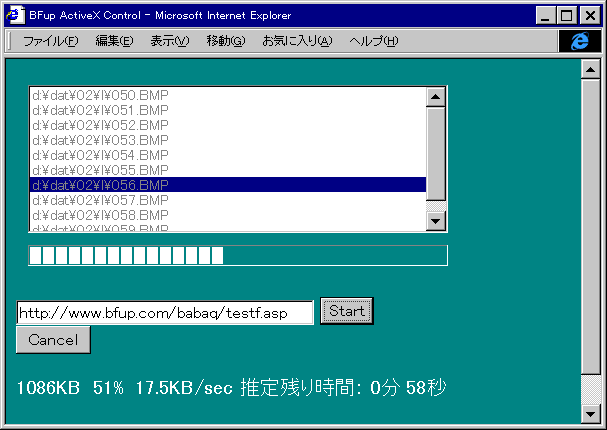The image size is (607, 430).
Task: Click the 17.5KB/sec speed text
Action: click(x=184, y=387)
